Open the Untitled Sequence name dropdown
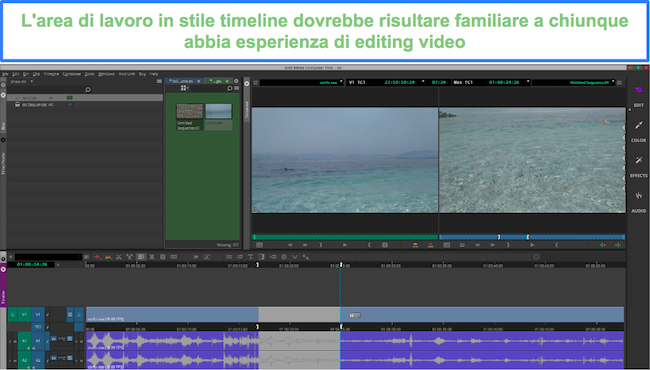Image resolution: width=650 pixels, height=370 pixels. (614, 82)
